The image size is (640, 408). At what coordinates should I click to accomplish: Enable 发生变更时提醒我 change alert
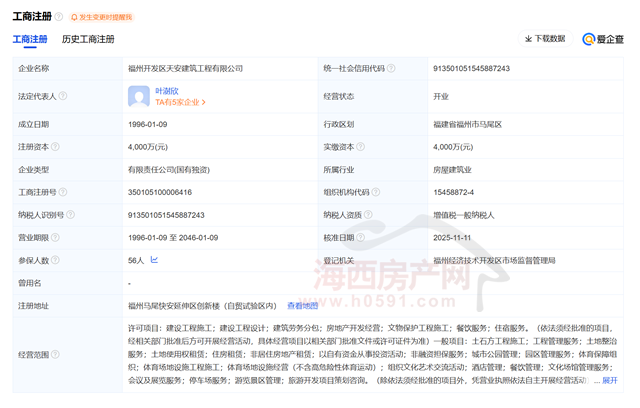tap(101, 17)
